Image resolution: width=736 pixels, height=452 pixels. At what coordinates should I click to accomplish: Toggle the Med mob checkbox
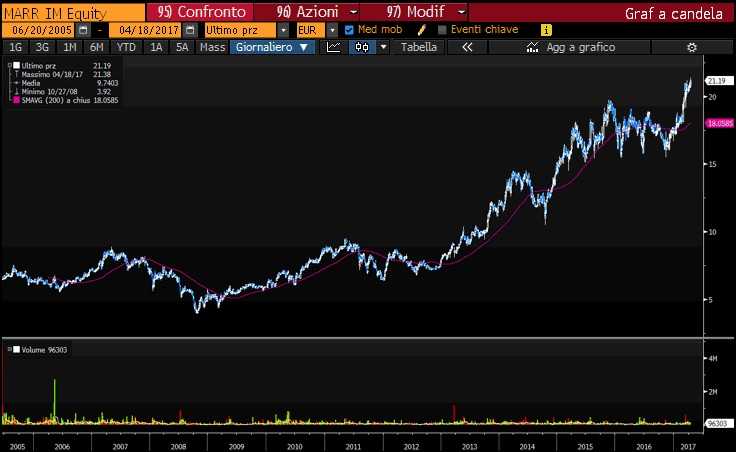[x=348, y=30]
